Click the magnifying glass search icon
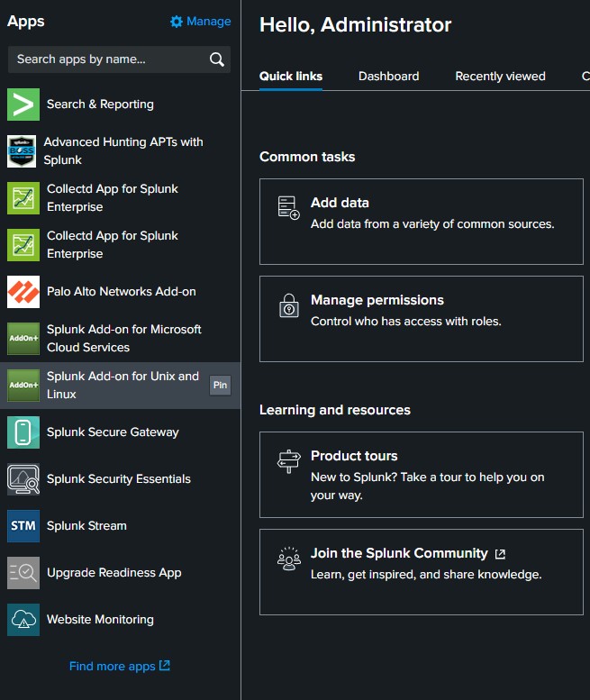 coord(216,59)
